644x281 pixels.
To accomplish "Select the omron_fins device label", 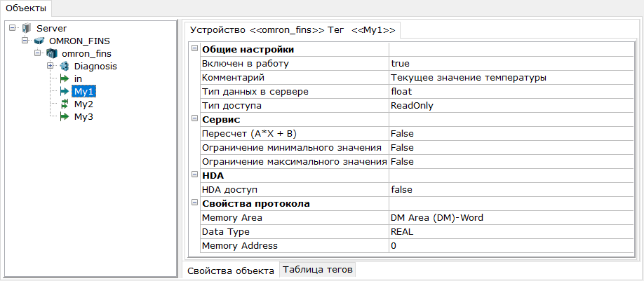I will click(86, 53).
